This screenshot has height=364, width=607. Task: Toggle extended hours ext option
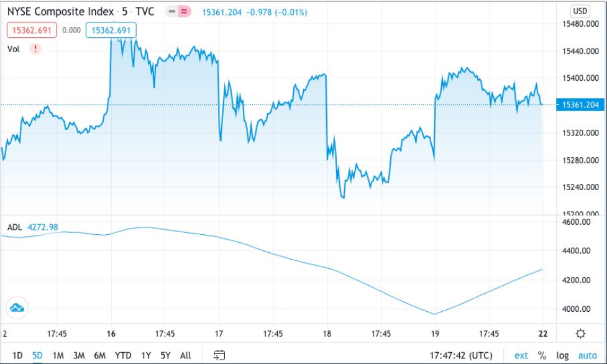tap(521, 355)
